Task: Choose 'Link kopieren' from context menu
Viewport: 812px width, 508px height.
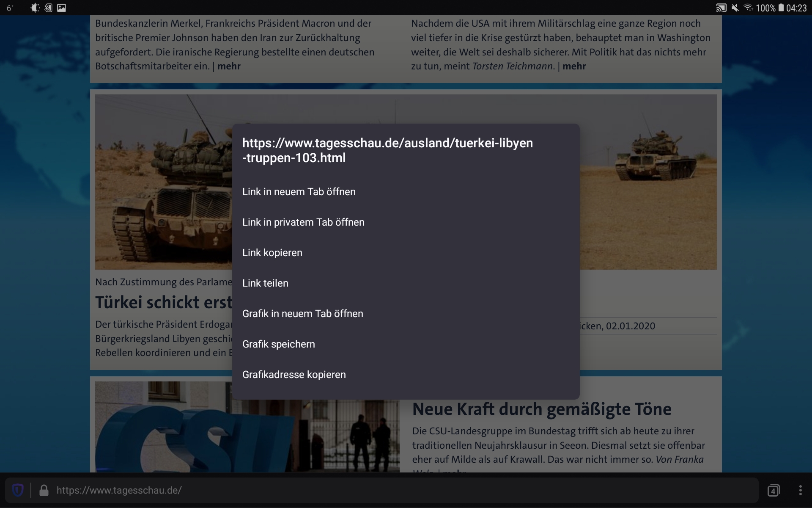Action: [x=272, y=253]
